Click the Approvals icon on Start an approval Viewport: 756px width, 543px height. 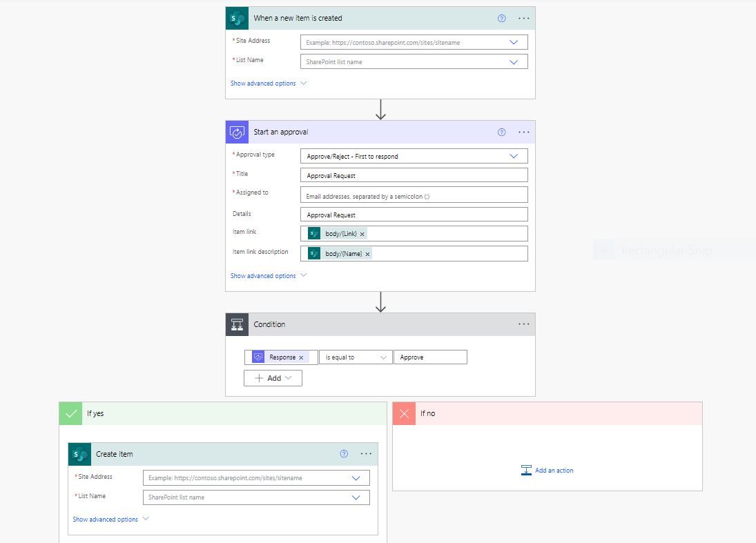237,132
